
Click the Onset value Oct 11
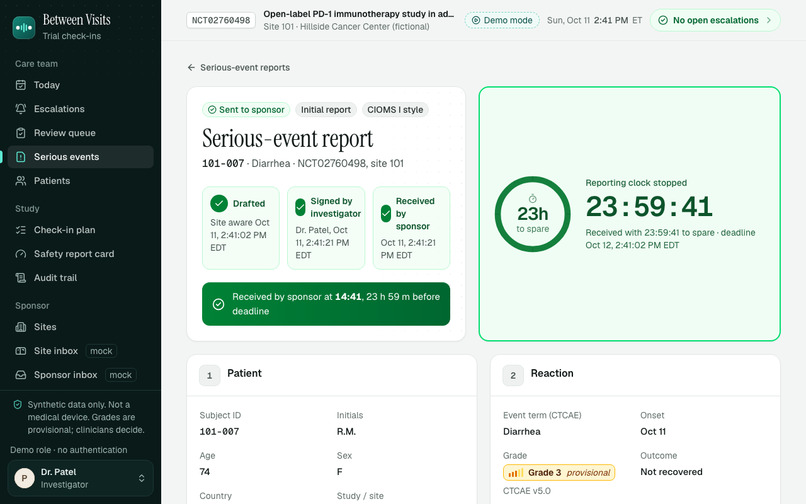click(x=653, y=431)
